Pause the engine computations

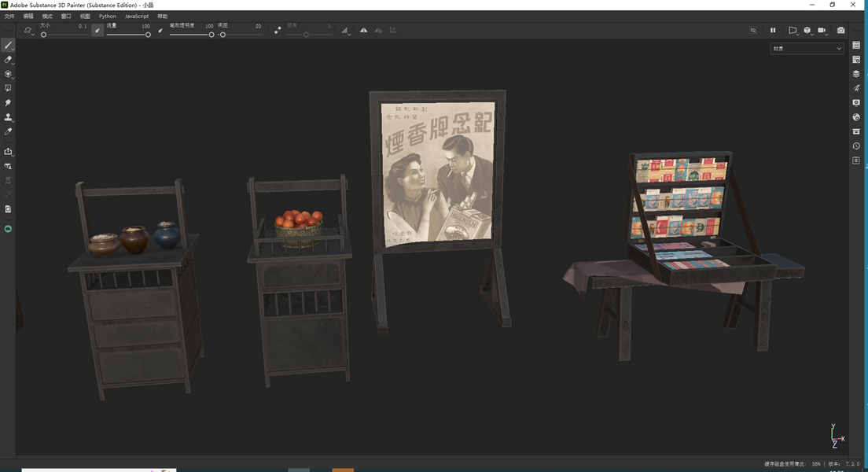tap(773, 31)
